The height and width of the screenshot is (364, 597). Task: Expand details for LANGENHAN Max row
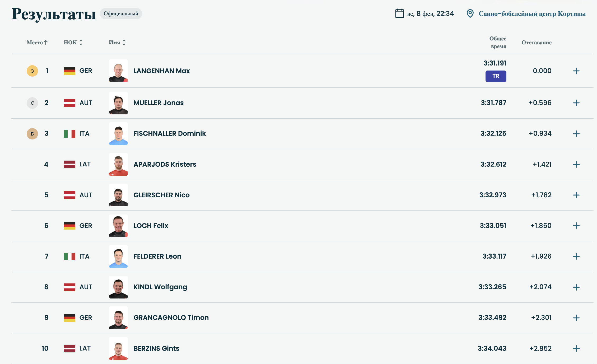pyautogui.click(x=576, y=71)
